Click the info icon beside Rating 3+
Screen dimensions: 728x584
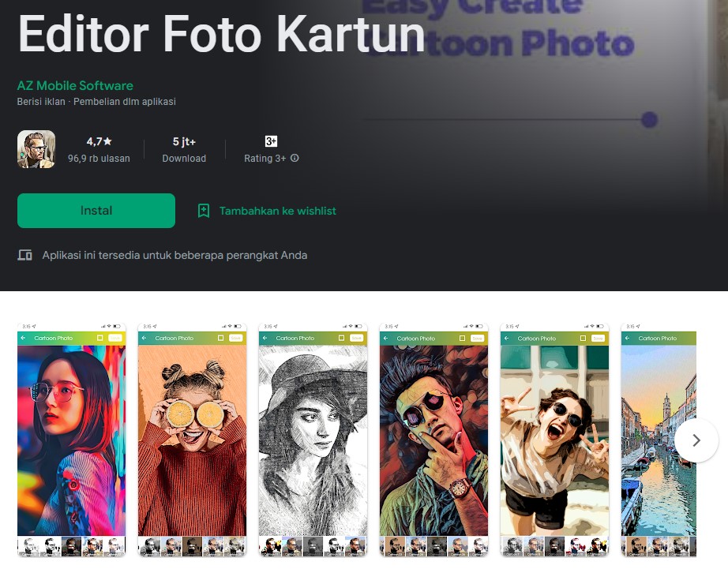295,158
